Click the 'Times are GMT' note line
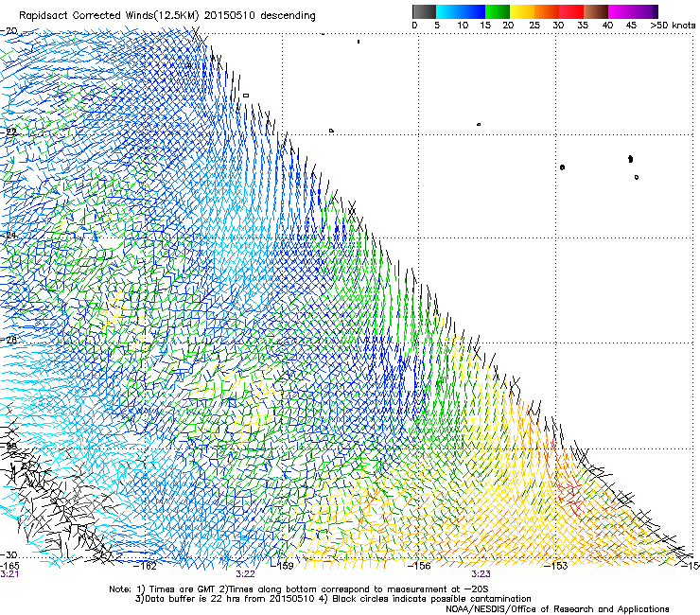This screenshot has width=700, height=615. [299, 589]
